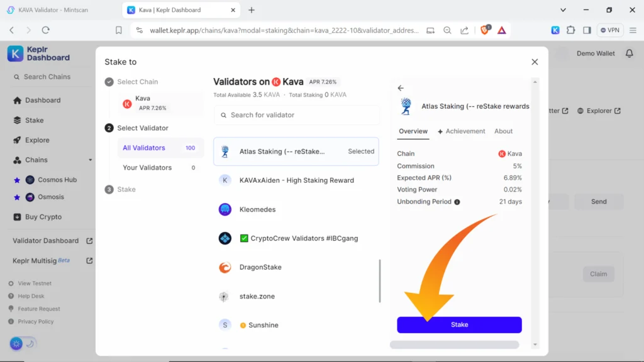Switch to the Achievement tab
644x362 pixels.
(x=461, y=131)
